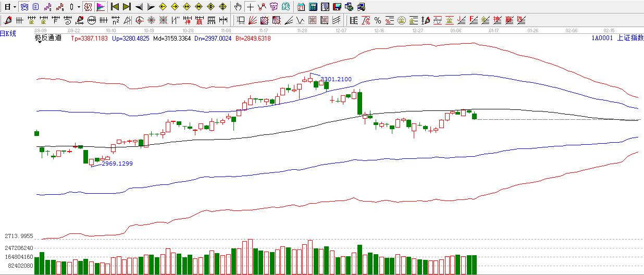The height and width of the screenshot is (275, 644).
Task: Open dropdown arrow beside the candlestick icon
Action: (x=79, y=7)
